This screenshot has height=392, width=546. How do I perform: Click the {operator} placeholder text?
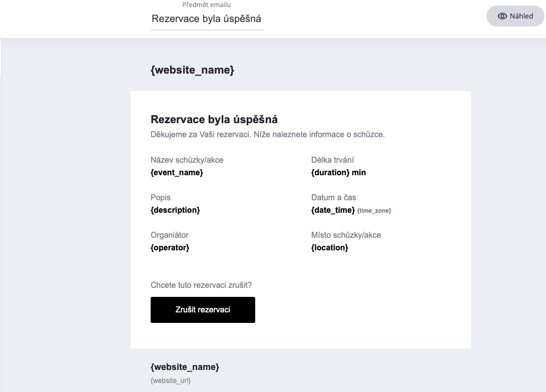tap(170, 248)
